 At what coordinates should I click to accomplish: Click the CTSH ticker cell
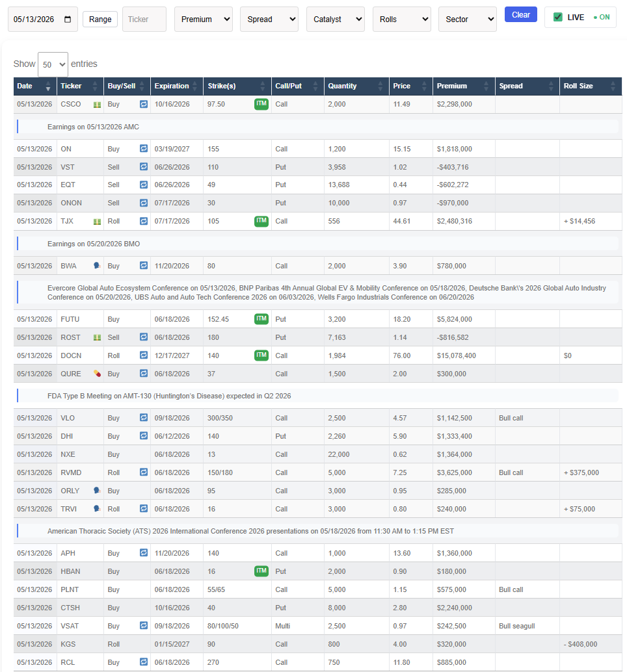point(80,608)
